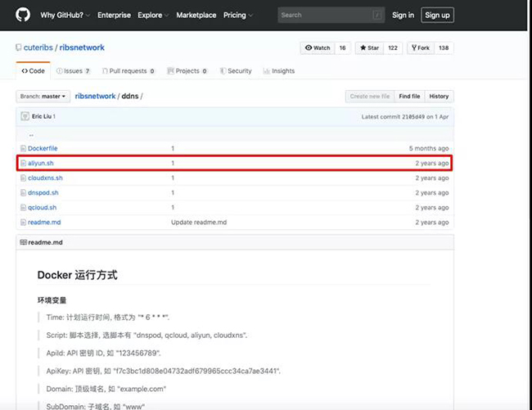This screenshot has height=410, width=532.
Task: Click the slash shortcut icon in search box
Action: tap(377, 15)
